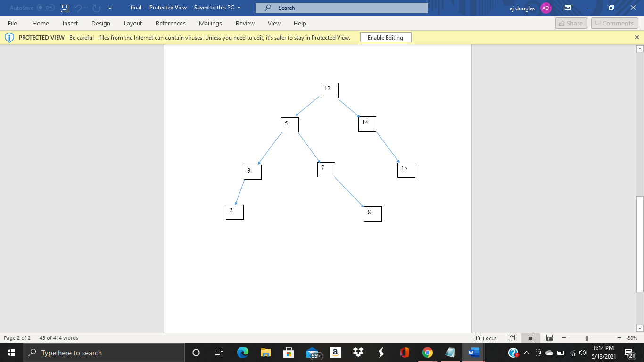Open Microsoft Edge from the taskbar
Screen dimensions: 644x362
coord(242,352)
